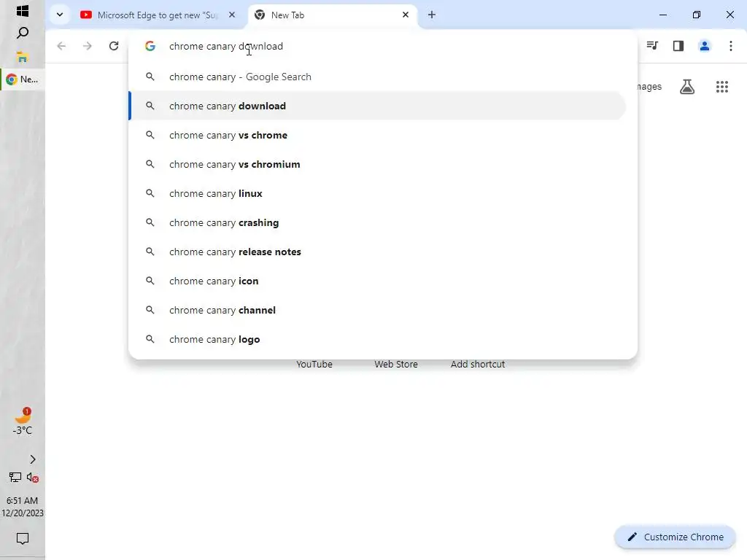Image resolution: width=747 pixels, height=560 pixels.
Task: Open the Search Labs flask icon
Action: (x=687, y=87)
